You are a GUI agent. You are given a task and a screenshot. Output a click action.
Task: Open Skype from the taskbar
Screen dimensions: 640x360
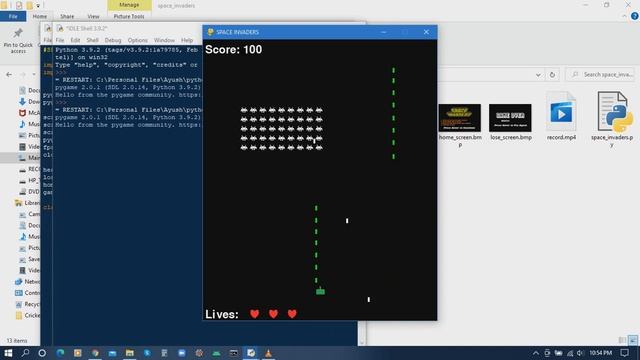pyautogui.click(x=147, y=353)
